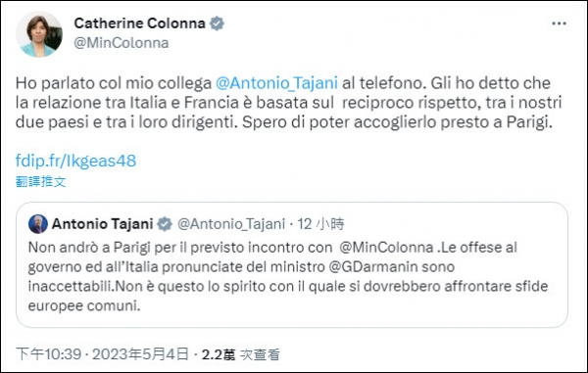Open Antonio Tajani's name in quoted tweet
Viewport: 588px width, 373px height.
[x=102, y=224]
